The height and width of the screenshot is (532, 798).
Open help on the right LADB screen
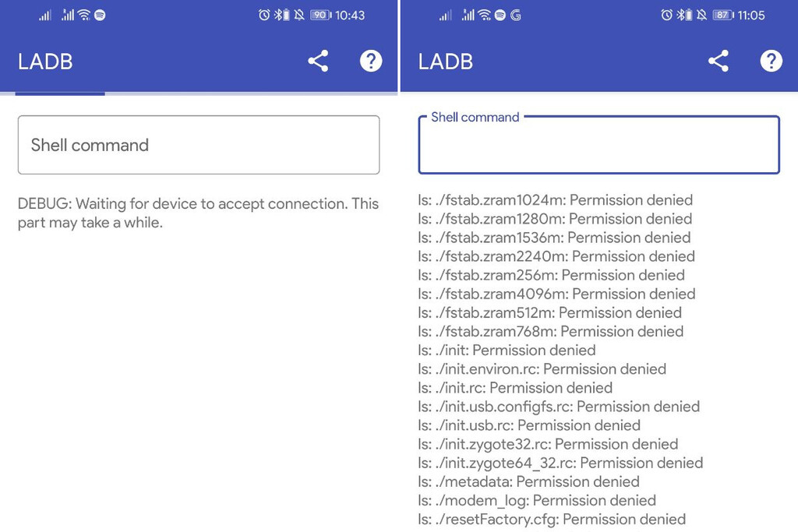(x=772, y=61)
